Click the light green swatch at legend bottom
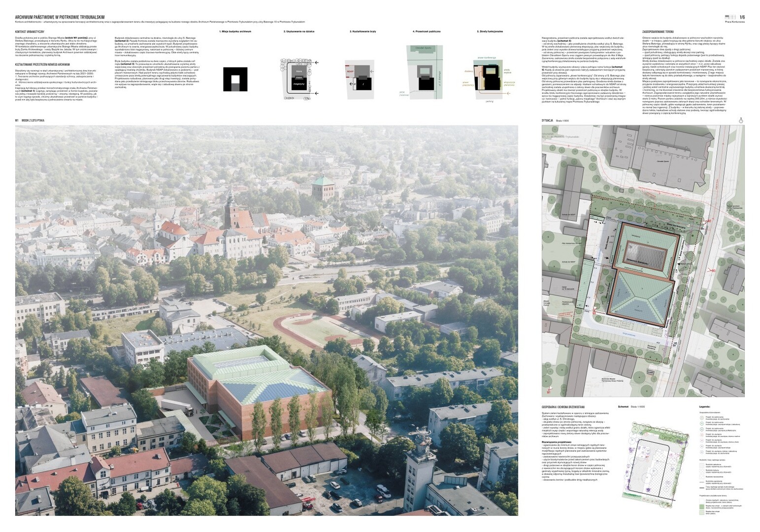 click(702, 512)
